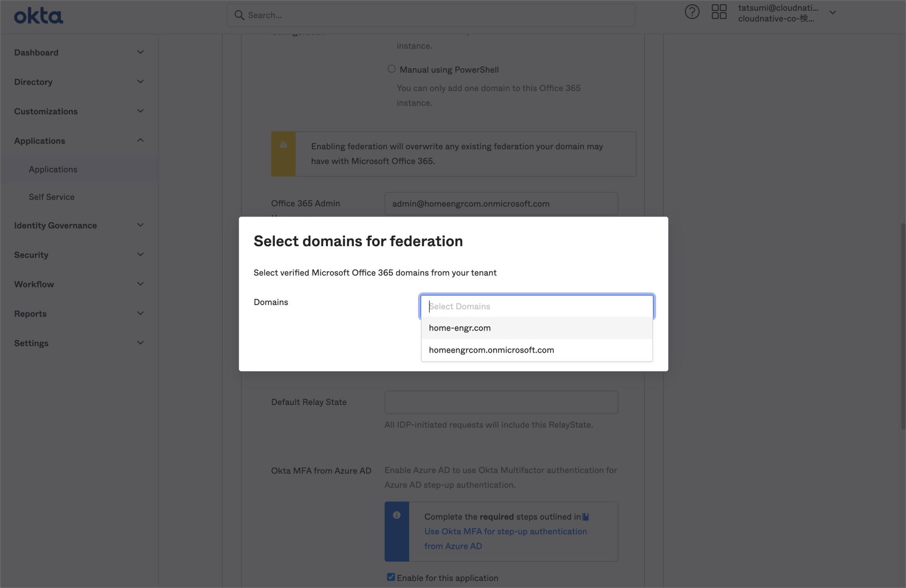Click the user account name tatsumi@cloudnati...
The image size is (906, 588).
779,8
